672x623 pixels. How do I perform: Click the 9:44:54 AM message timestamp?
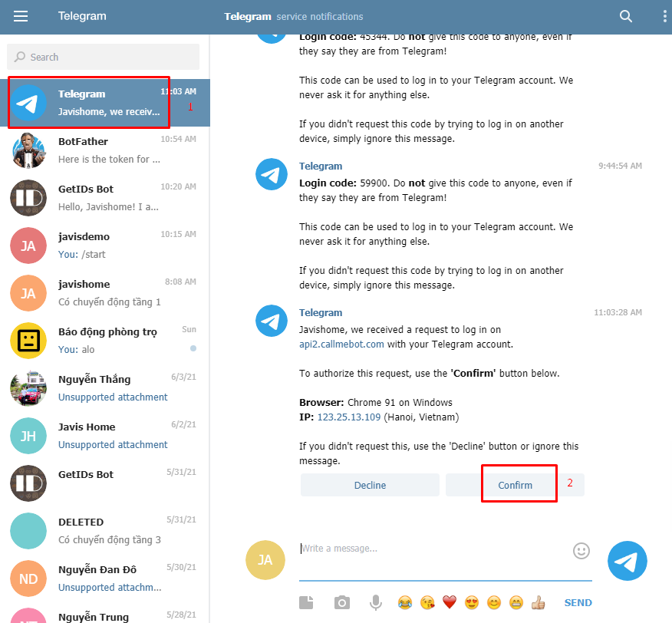click(620, 166)
